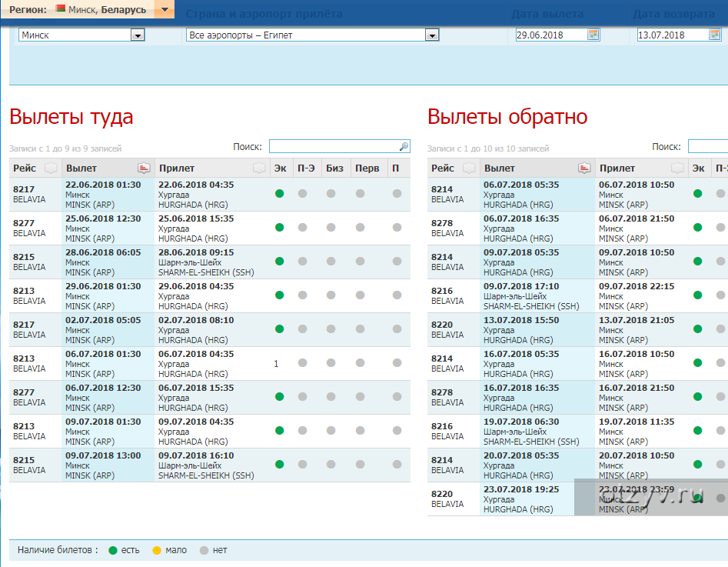Click green economy dot for 22.06.2018 01:30 flight
This screenshot has width=728, height=567.
(280, 193)
